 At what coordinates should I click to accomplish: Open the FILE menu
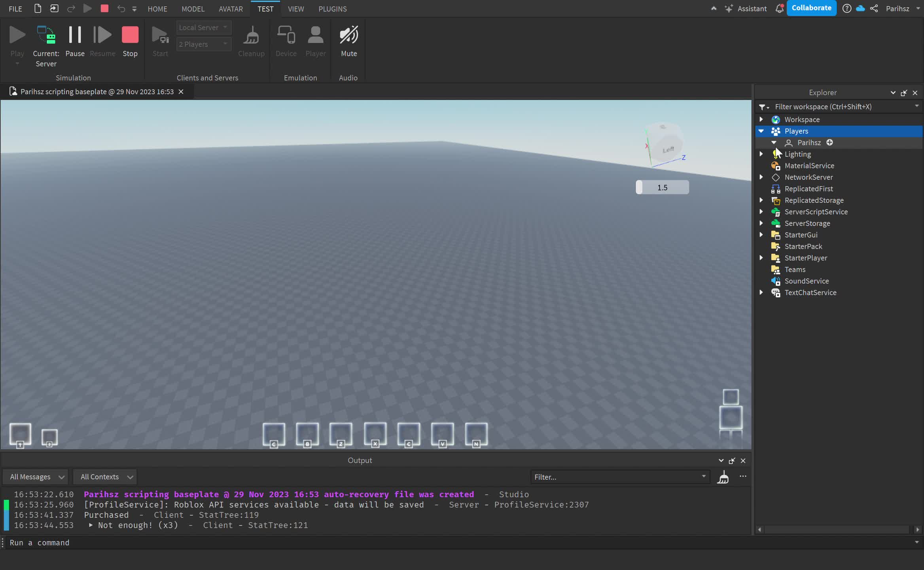click(x=15, y=9)
